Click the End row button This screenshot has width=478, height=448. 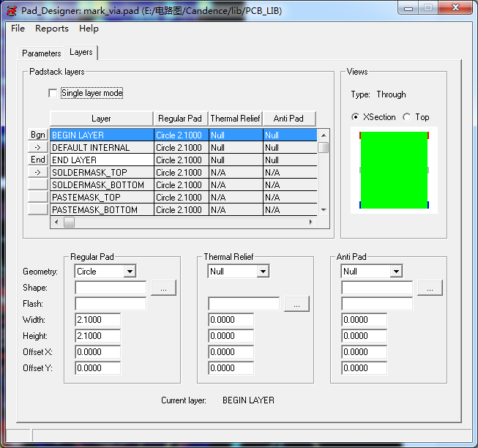coord(38,160)
